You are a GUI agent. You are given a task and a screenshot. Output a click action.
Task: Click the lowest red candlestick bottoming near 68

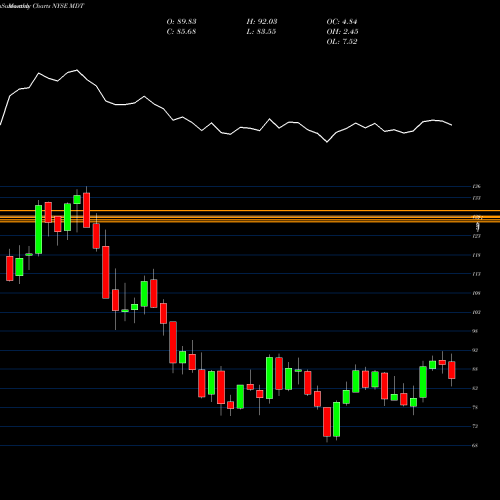[x=327, y=422]
